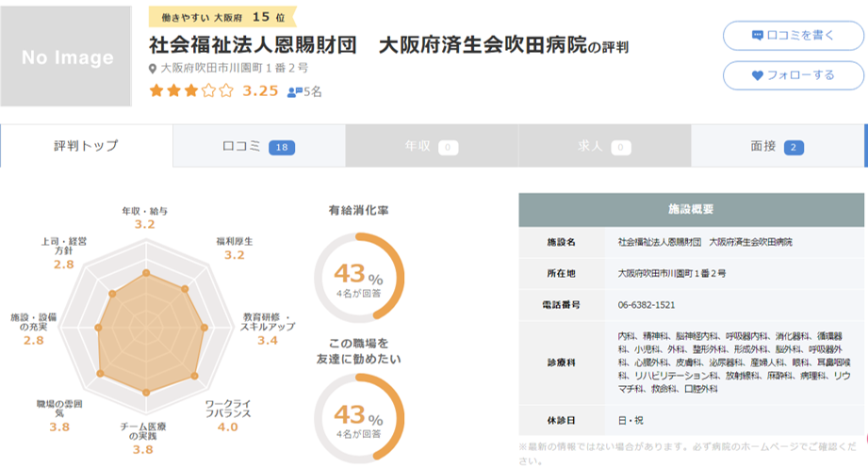Switch to the 口コミ tab

258,146
